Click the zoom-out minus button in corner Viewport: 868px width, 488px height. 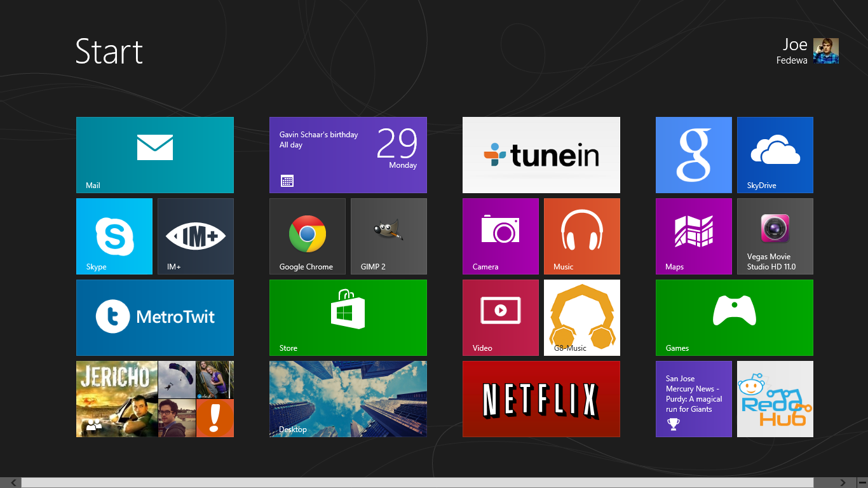pos(862,483)
